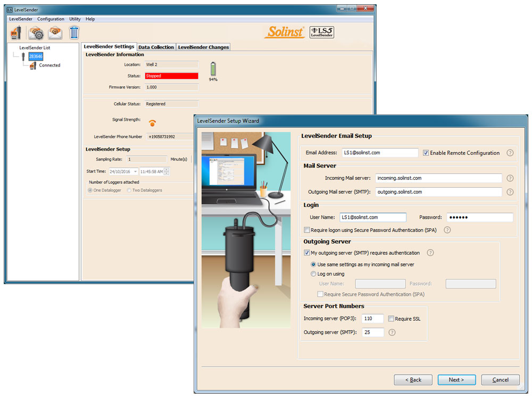Toggle the Require SSL checkbox
Screen dimensions: 532x398
(x=391, y=318)
